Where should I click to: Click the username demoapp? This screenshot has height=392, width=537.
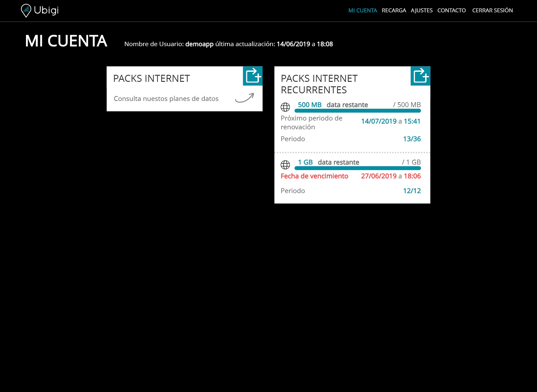click(199, 44)
